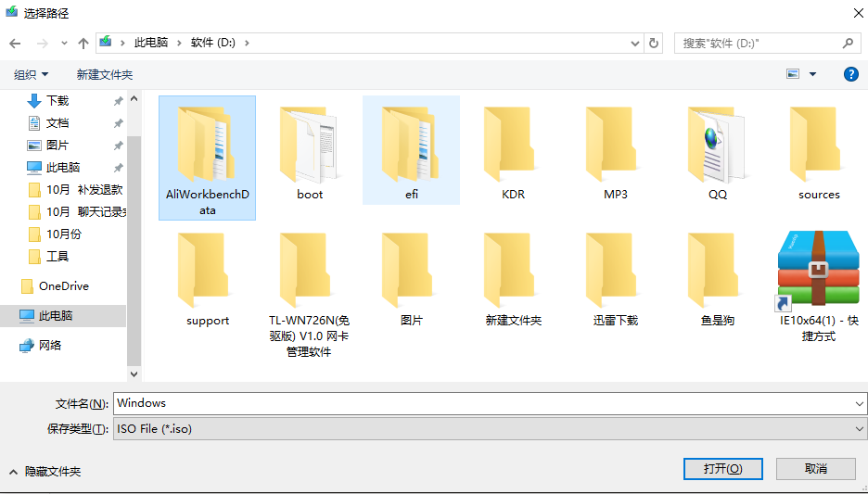Expand the 文件名 combo box dropdown
This screenshot has width=868, height=494.
859,404
